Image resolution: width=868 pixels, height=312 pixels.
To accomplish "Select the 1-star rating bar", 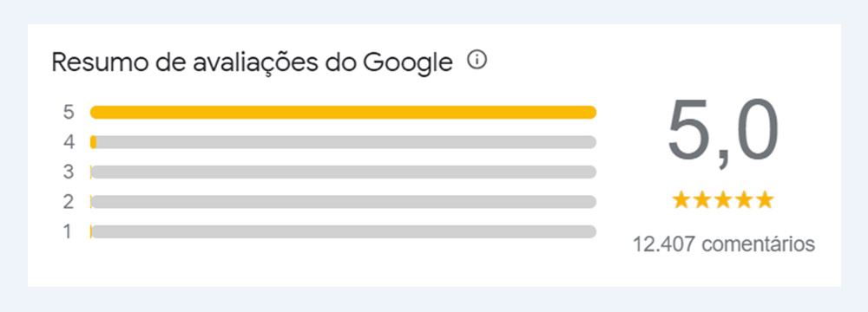I will pos(343,231).
